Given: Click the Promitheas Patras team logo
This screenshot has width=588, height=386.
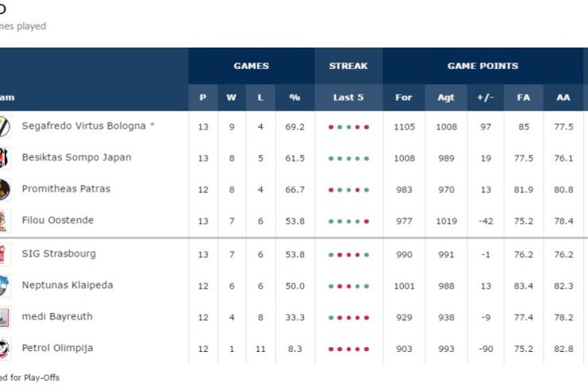Looking at the screenshot, I should click(4, 190).
